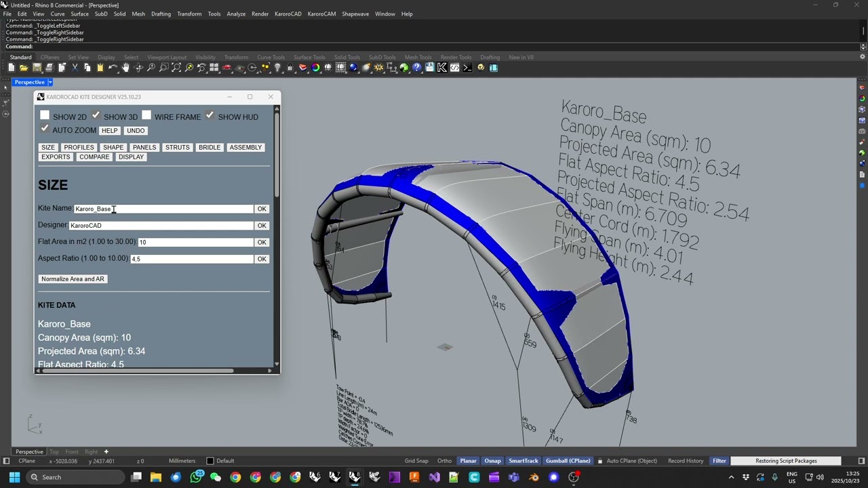This screenshot has width=868, height=488.
Task: Uncheck the SHOW 3D checkbox
Action: tap(96, 115)
